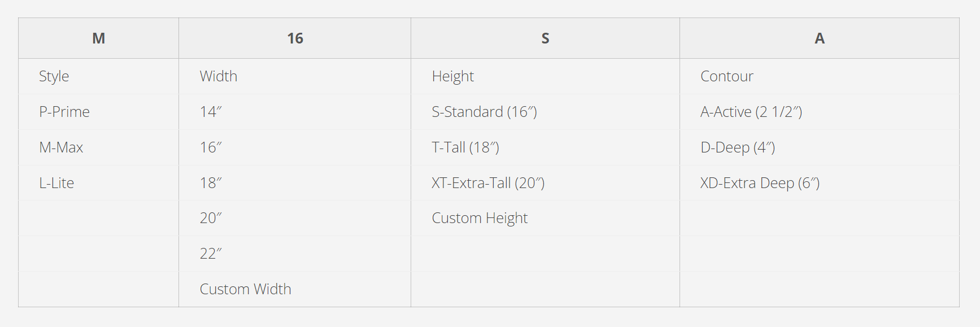The height and width of the screenshot is (327, 980).
Task: Select the Custom Height cell
Action: point(480,218)
